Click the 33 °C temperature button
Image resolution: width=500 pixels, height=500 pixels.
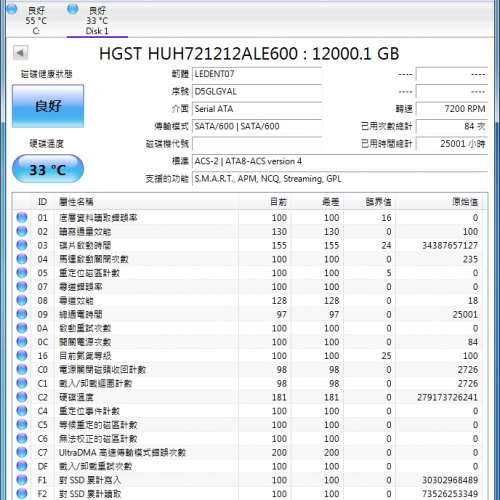(x=48, y=169)
